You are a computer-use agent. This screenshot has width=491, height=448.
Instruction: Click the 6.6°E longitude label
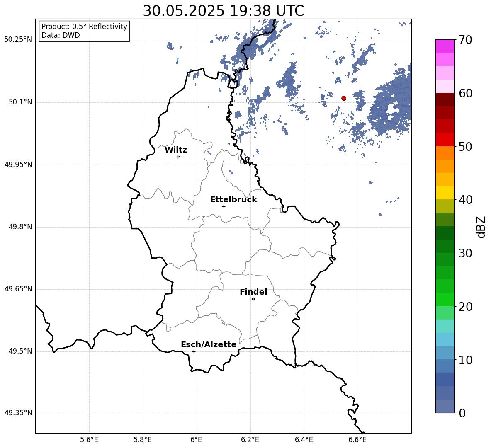tap(357, 440)
